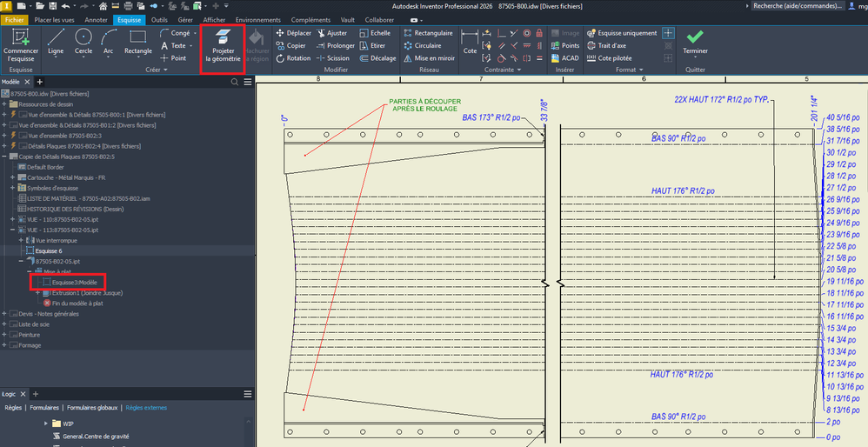Open the Modèle panel hamburger menu
Screen dimensions: 868x447
pyautogui.click(x=248, y=82)
